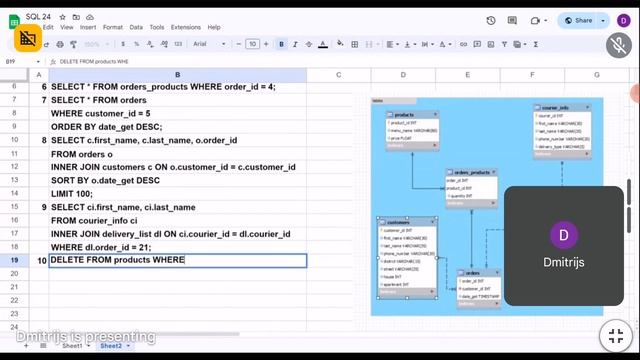
Task: Open the zoom level dropdown
Action: 96,44
